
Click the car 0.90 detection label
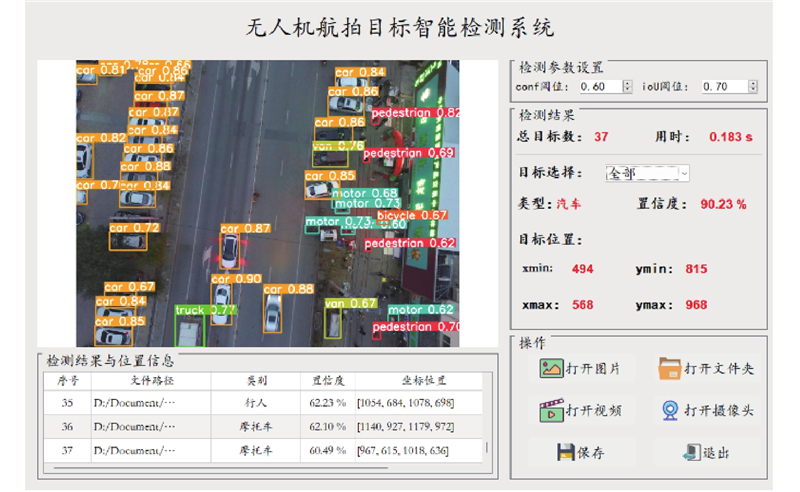(236, 279)
